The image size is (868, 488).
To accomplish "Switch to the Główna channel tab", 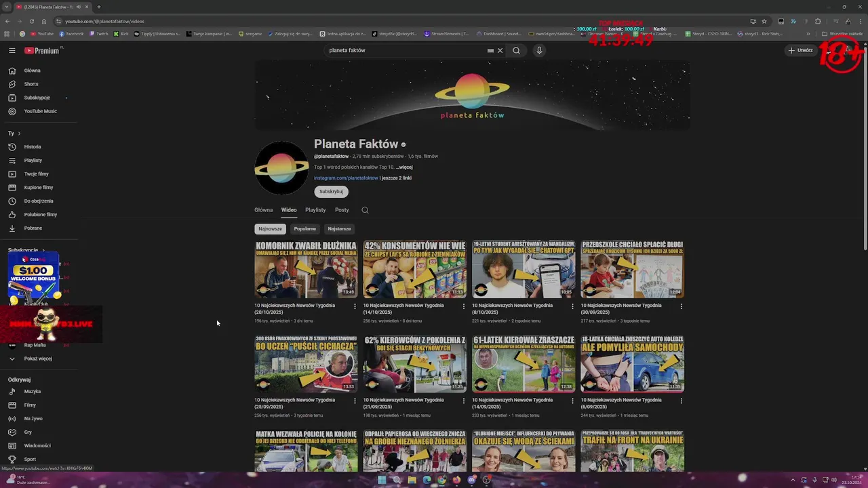I will pos(263,210).
